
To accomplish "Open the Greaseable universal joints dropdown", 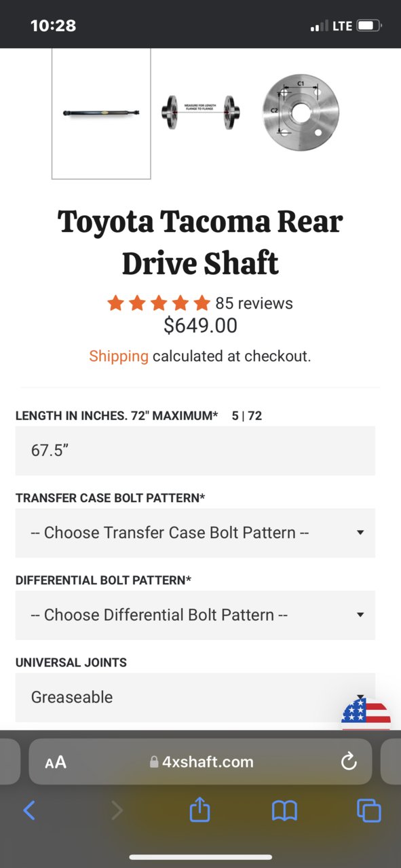I will pyautogui.click(x=195, y=697).
